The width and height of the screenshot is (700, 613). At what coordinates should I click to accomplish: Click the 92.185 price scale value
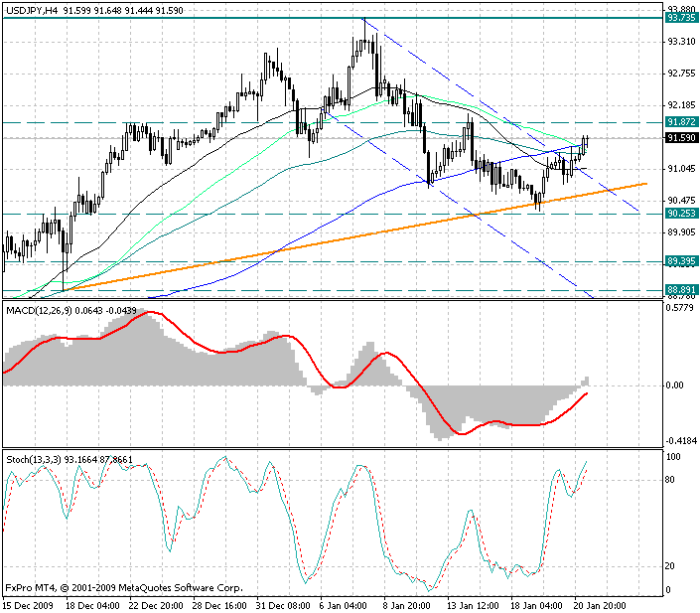click(681, 105)
